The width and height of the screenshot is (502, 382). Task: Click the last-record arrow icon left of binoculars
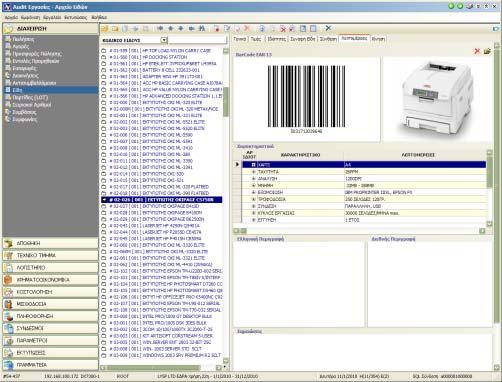coord(191,29)
